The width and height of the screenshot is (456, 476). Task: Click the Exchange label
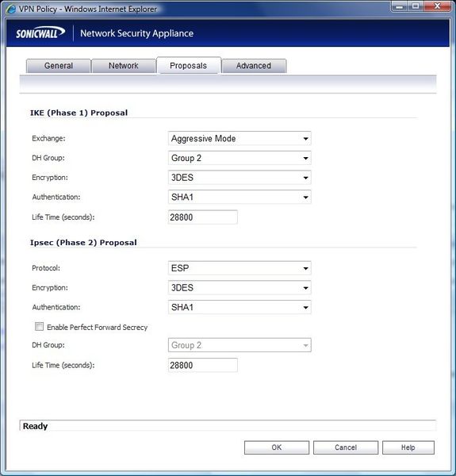pyautogui.click(x=48, y=138)
